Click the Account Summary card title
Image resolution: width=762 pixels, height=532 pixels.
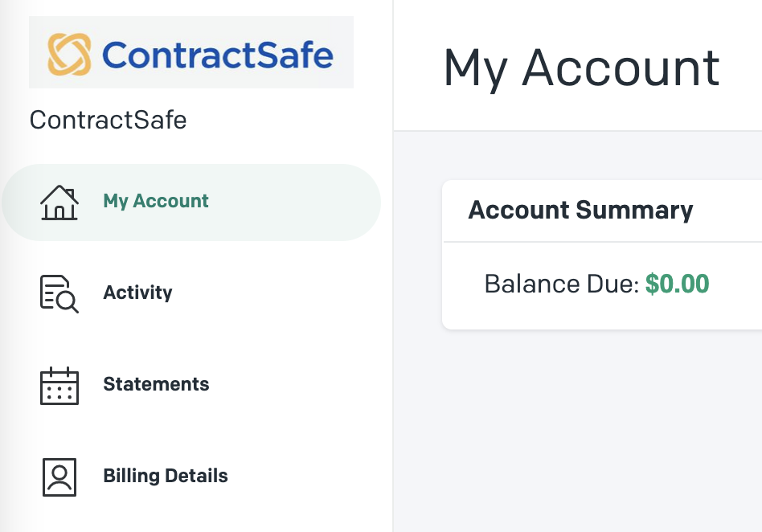[x=580, y=211]
